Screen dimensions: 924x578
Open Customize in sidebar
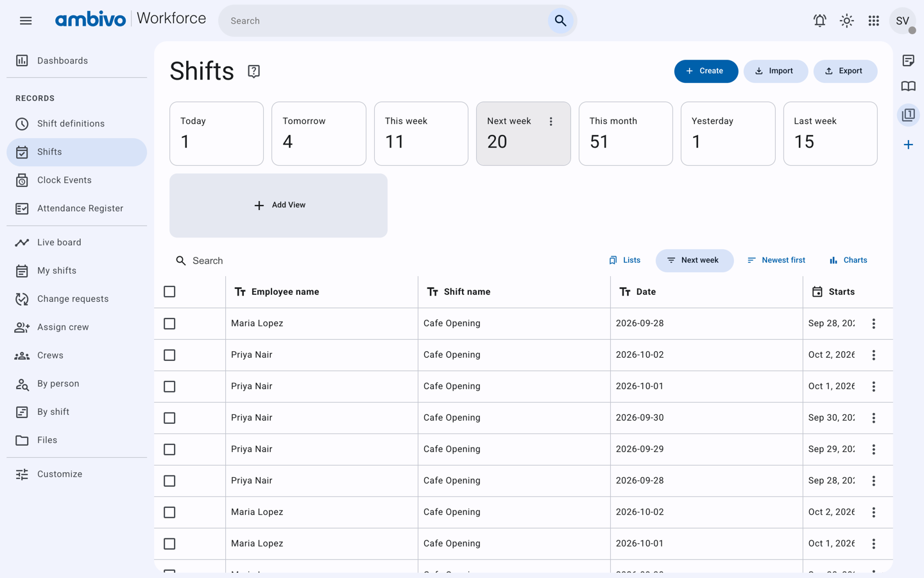pyautogui.click(x=77, y=475)
